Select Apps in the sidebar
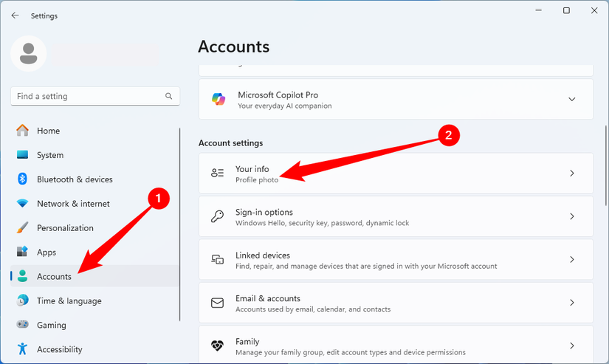 pyautogui.click(x=47, y=252)
